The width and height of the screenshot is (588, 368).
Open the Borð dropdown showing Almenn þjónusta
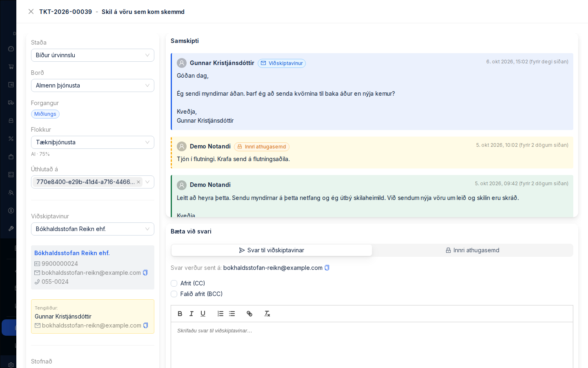click(93, 85)
